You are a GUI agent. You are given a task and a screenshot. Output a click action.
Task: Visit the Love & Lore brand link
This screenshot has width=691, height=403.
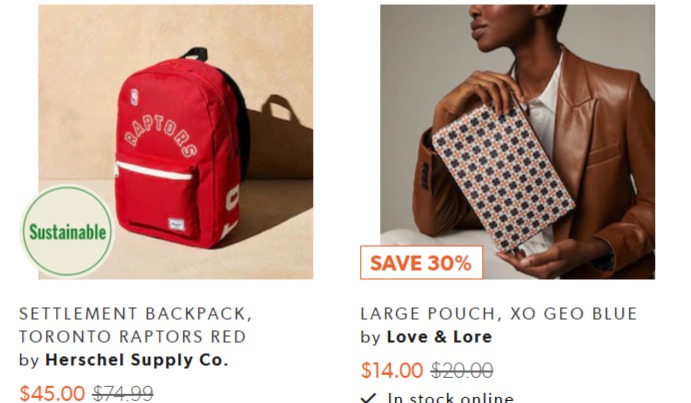439,337
